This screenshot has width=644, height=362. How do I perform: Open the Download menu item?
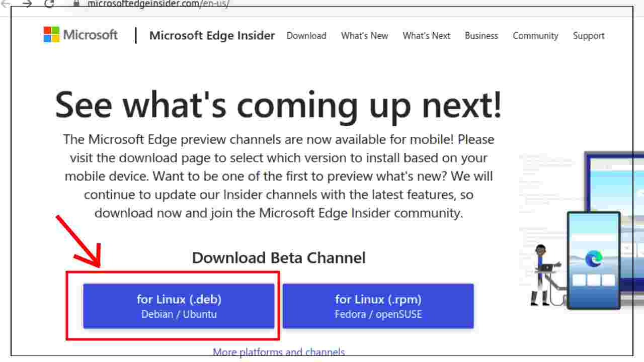pyautogui.click(x=306, y=36)
